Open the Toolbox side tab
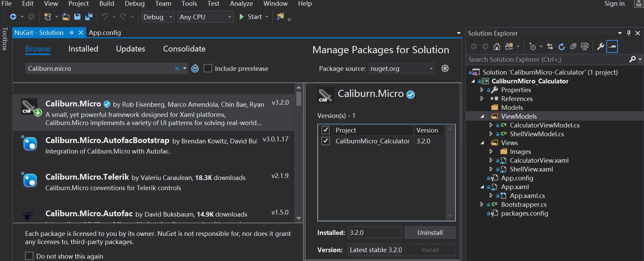The height and width of the screenshot is (261, 644). (5, 39)
